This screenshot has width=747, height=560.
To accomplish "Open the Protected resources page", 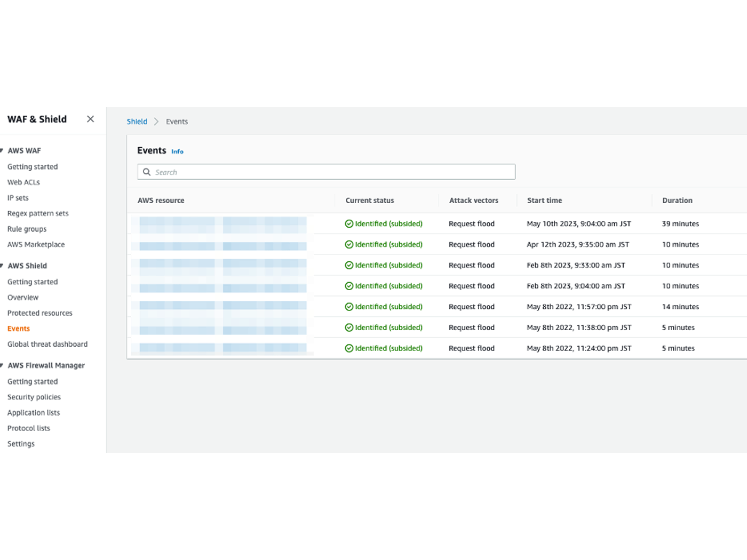I will pos(39,313).
